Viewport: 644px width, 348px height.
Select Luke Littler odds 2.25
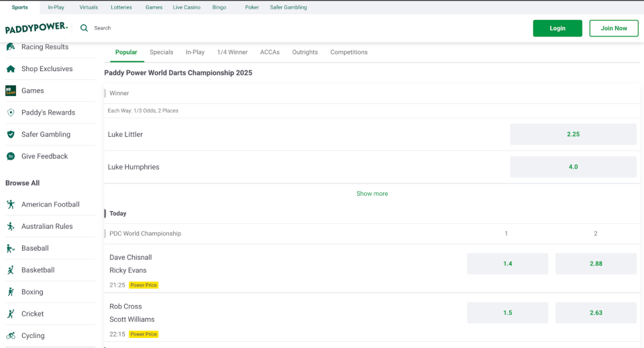click(573, 134)
